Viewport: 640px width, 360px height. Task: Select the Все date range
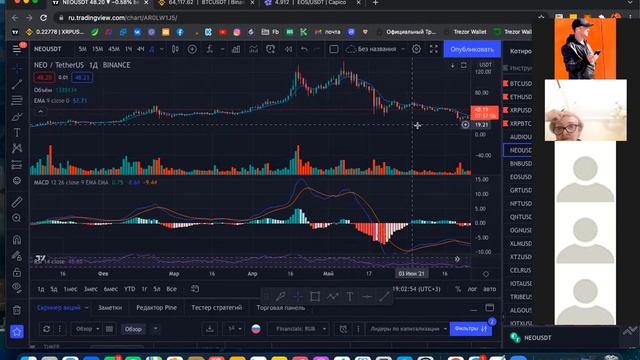tap(171, 289)
